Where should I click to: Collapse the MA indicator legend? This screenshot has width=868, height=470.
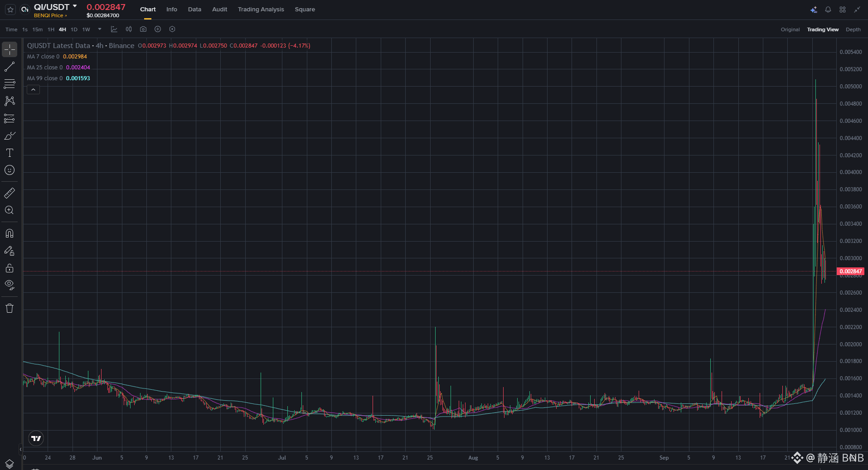33,90
